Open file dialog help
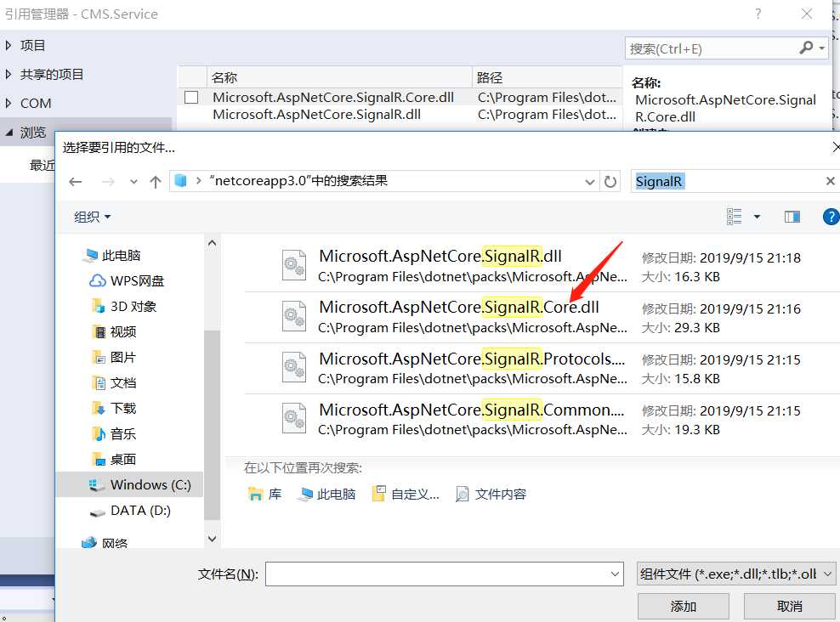 831,217
